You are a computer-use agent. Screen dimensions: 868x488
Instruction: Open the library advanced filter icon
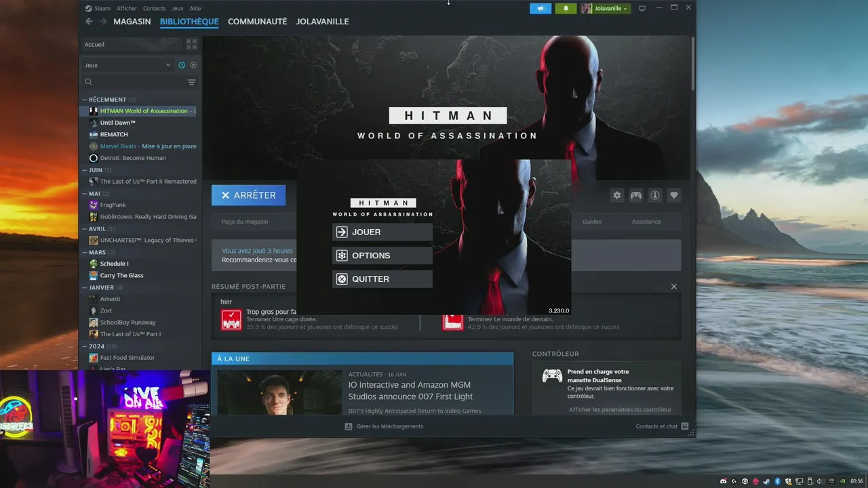[x=191, y=82]
